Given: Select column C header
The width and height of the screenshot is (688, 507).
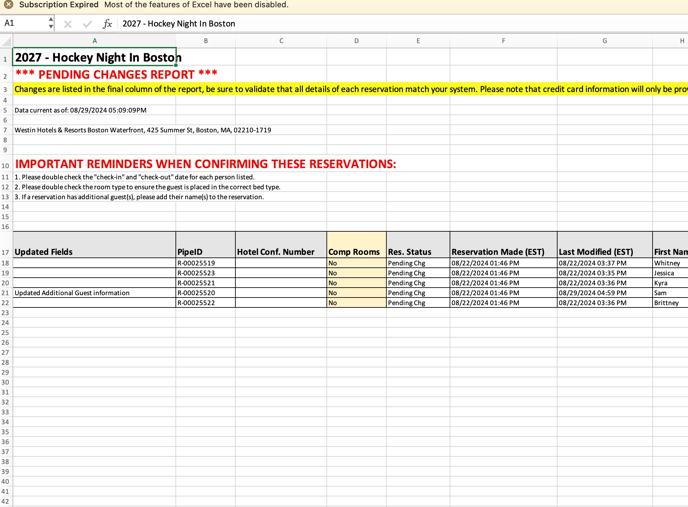Looking at the screenshot, I should tap(281, 41).
